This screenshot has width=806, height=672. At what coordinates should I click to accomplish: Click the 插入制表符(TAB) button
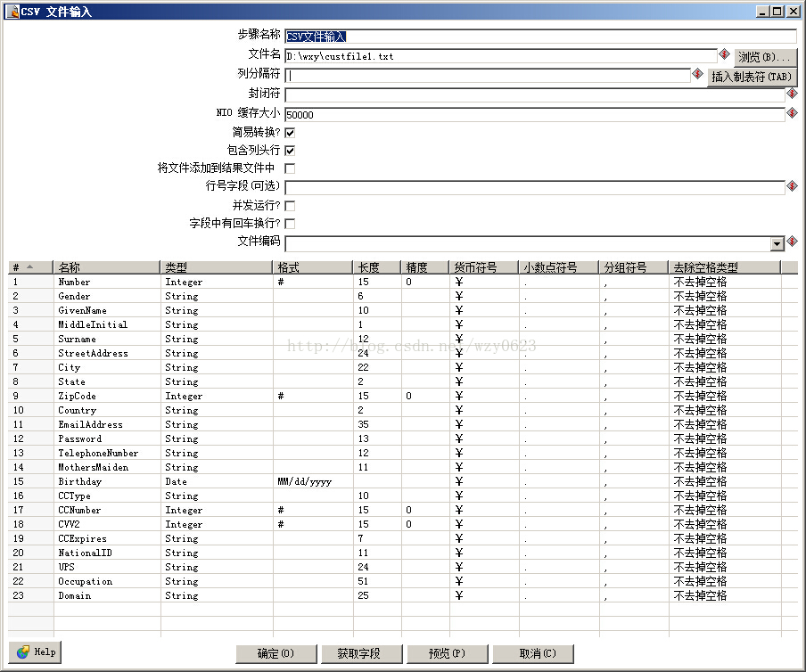pyautogui.click(x=752, y=77)
